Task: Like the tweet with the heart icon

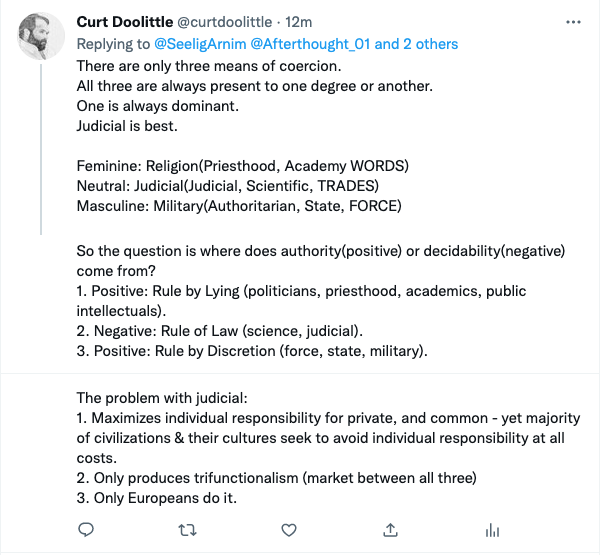Action: pos(289,529)
